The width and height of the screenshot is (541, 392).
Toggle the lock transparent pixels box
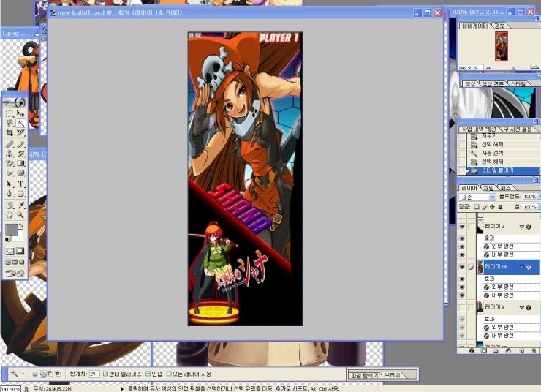[x=477, y=207]
